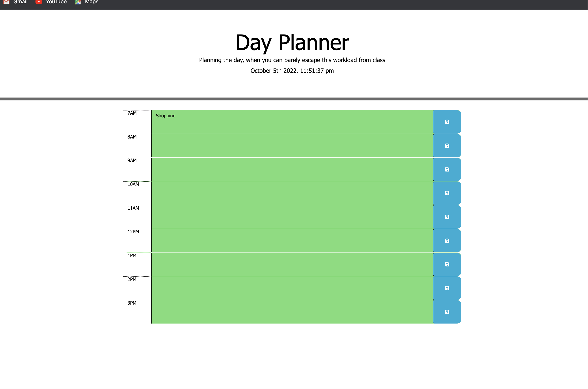This screenshot has height=389, width=588.
Task: Click the Maps pin icon
Action: tap(78, 2)
